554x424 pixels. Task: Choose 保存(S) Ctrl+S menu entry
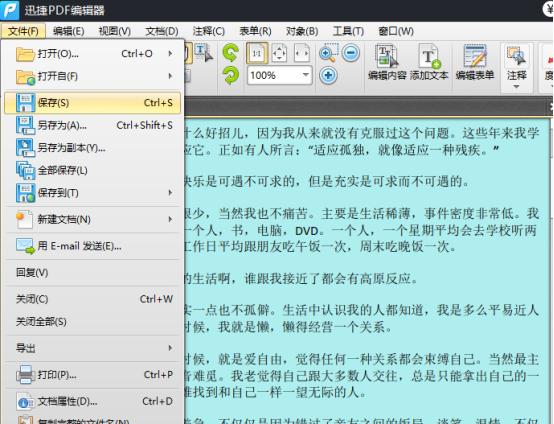pyautogui.click(x=93, y=103)
